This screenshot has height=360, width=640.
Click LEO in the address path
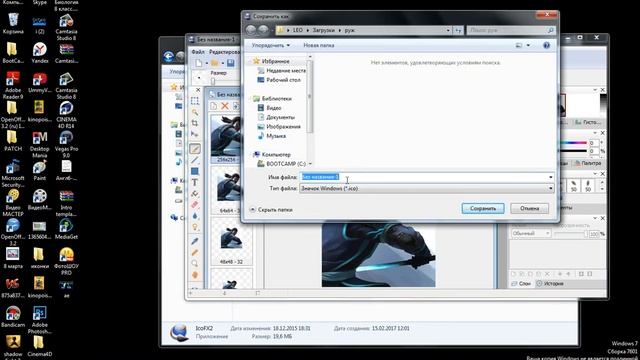[298, 30]
